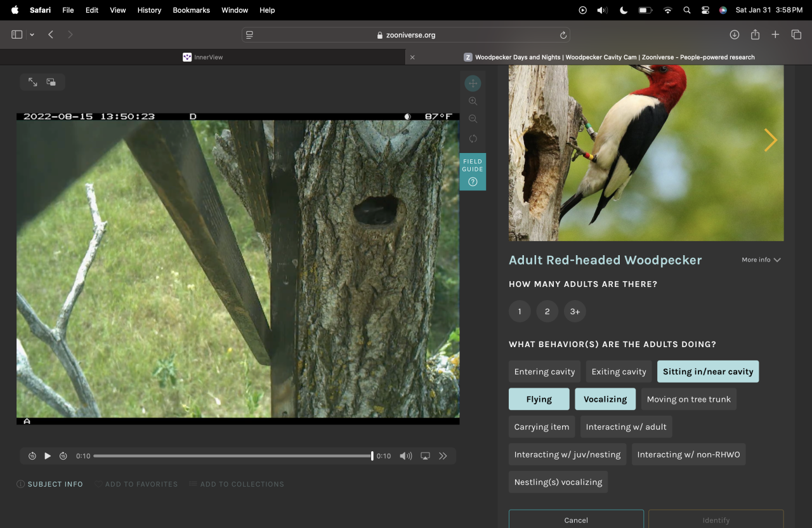Screen dimensions: 812x528
Task: Click the Cancel button
Action: [x=576, y=520]
